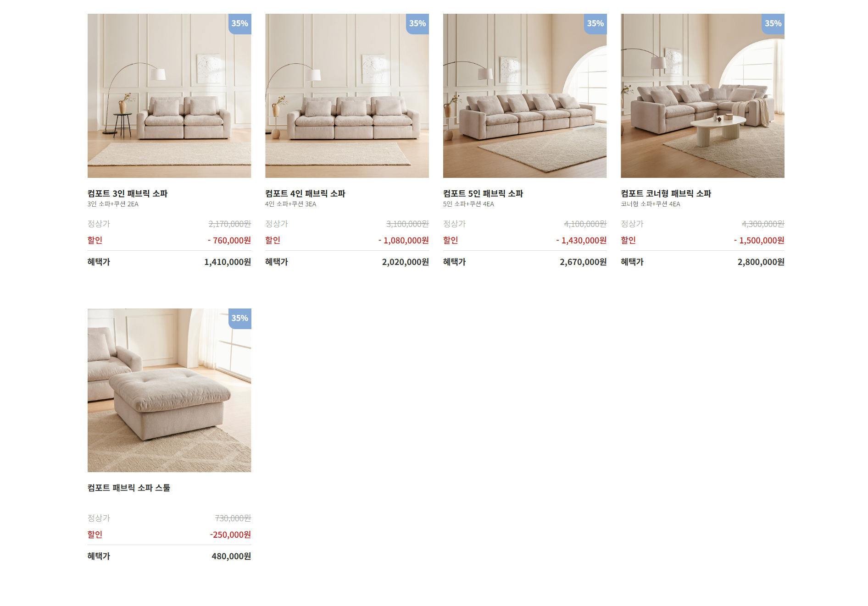The image size is (868, 606).
Task: Click the 35% badge on the 5인 sofa
Action: (595, 24)
